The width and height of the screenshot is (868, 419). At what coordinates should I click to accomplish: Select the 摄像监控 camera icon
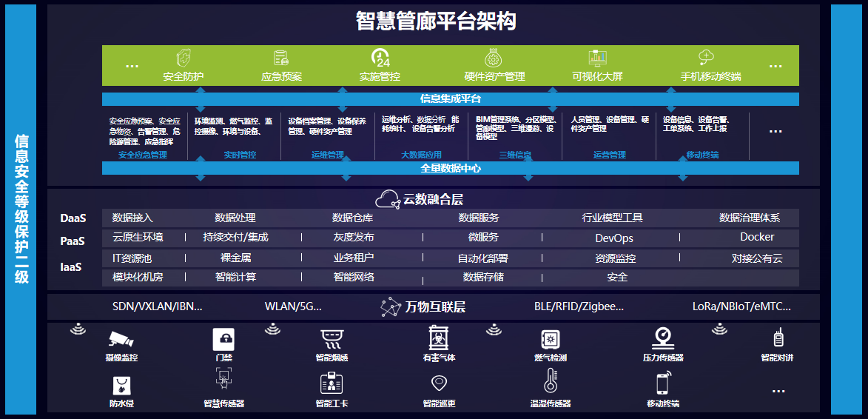click(x=121, y=339)
